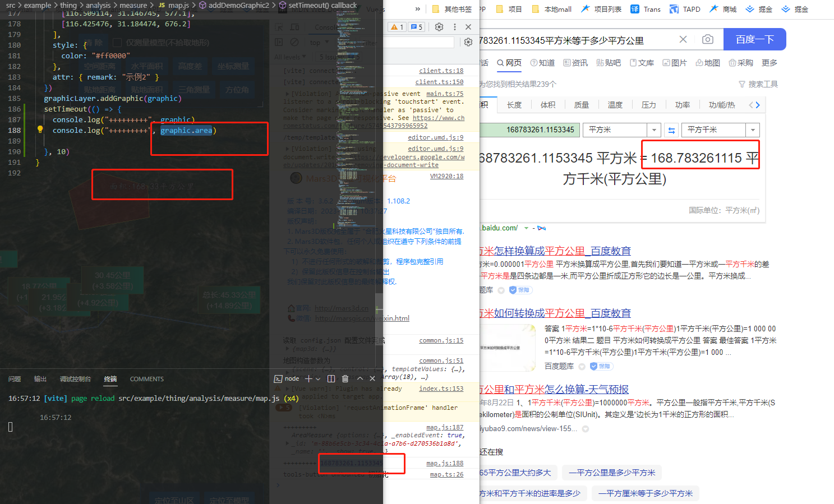Viewport: 834px width, 504px height.
Task: Expand the document.write Violation message
Action: tap(287, 149)
